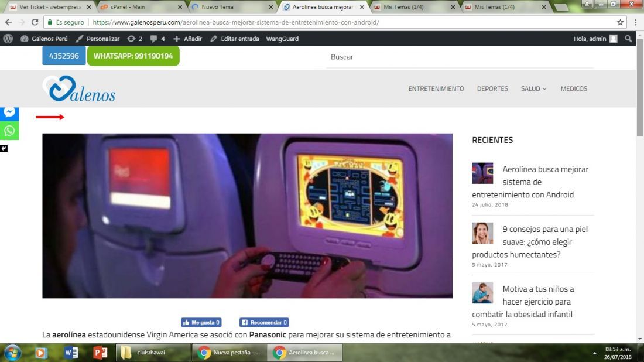Collapse the side share bar arrow
Viewport: 644px width, 362px height.
(x=4, y=148)
